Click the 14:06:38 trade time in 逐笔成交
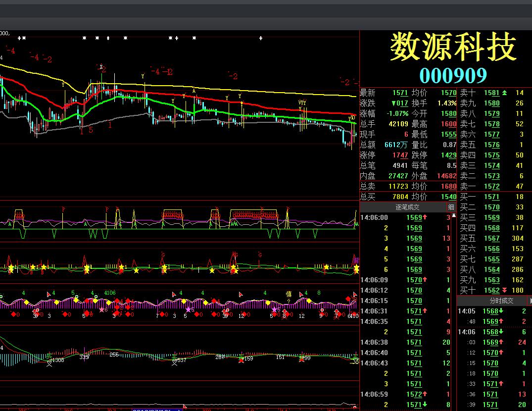 tap(374, 342)
